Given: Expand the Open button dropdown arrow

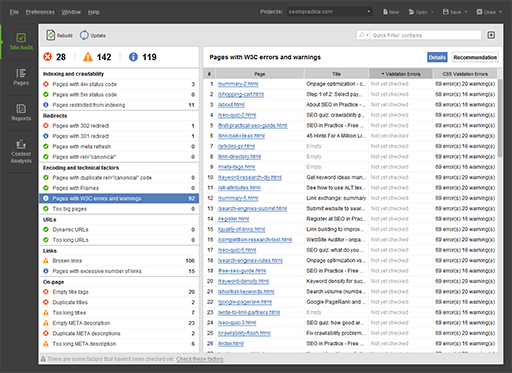Looking at the screenshot, I should (432, 12).
